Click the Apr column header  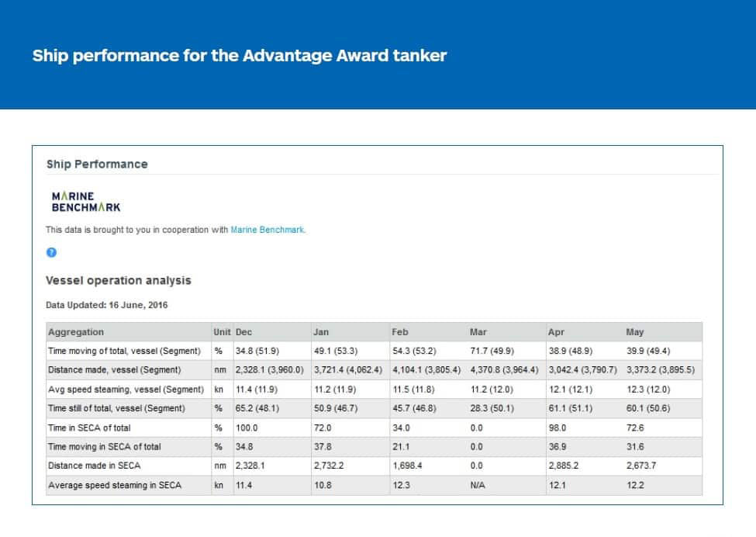coord(556,332)
